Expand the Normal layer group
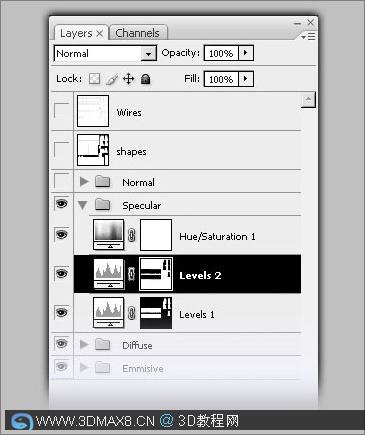The image size is (365, 435). coord(84,181)
